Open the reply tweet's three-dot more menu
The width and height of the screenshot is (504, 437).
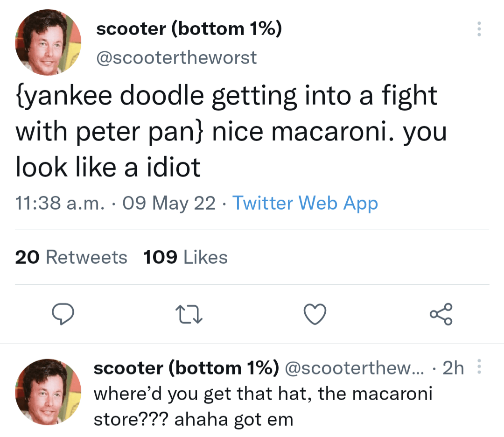[478, 367]
